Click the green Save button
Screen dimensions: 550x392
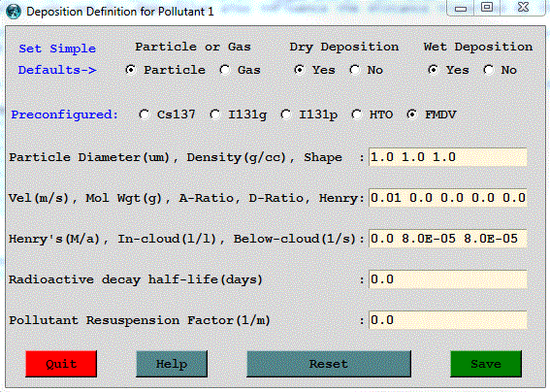pos(486,364)
